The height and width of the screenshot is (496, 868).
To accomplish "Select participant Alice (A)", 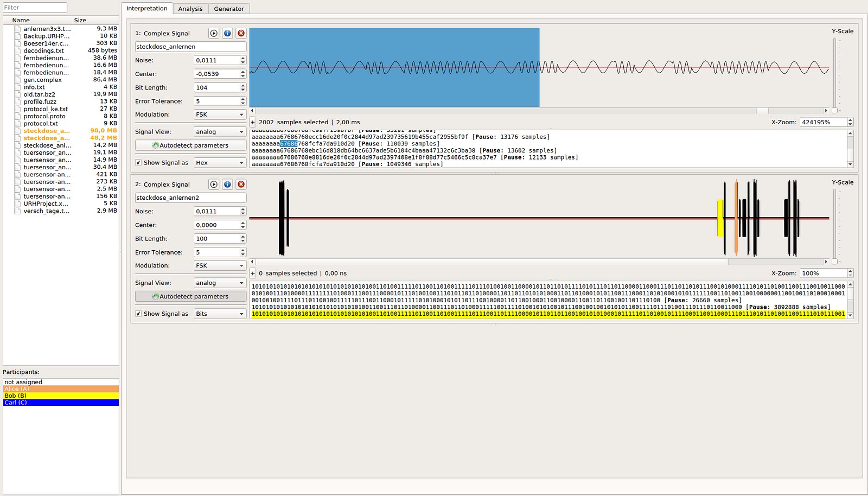I will pos(61,389).
